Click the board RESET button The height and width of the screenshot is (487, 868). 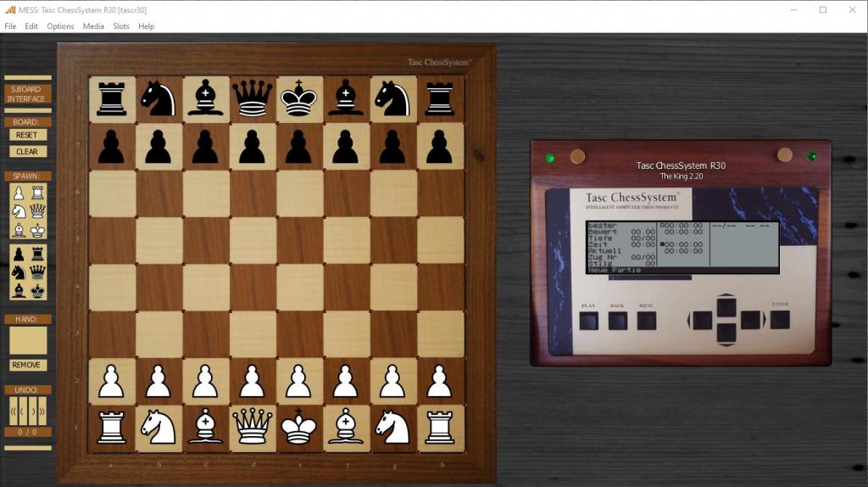click(x=27, y=135)
